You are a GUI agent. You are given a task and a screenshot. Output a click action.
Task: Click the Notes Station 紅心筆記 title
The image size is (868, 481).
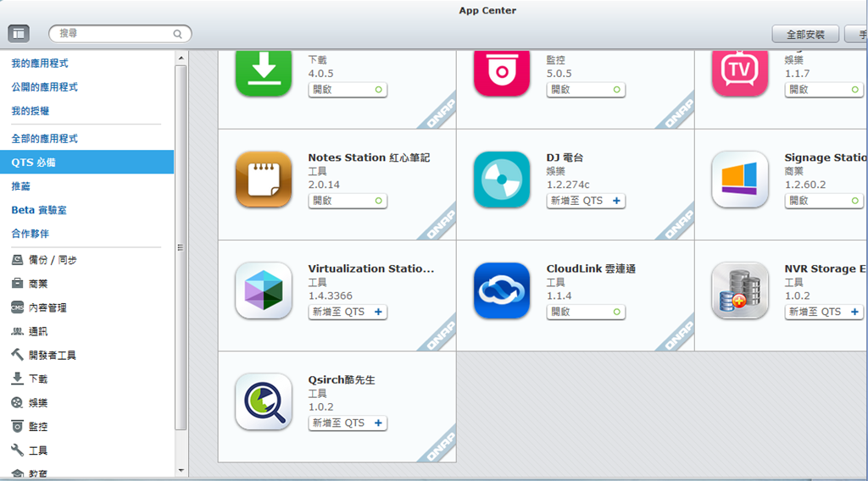pos(369,158)
